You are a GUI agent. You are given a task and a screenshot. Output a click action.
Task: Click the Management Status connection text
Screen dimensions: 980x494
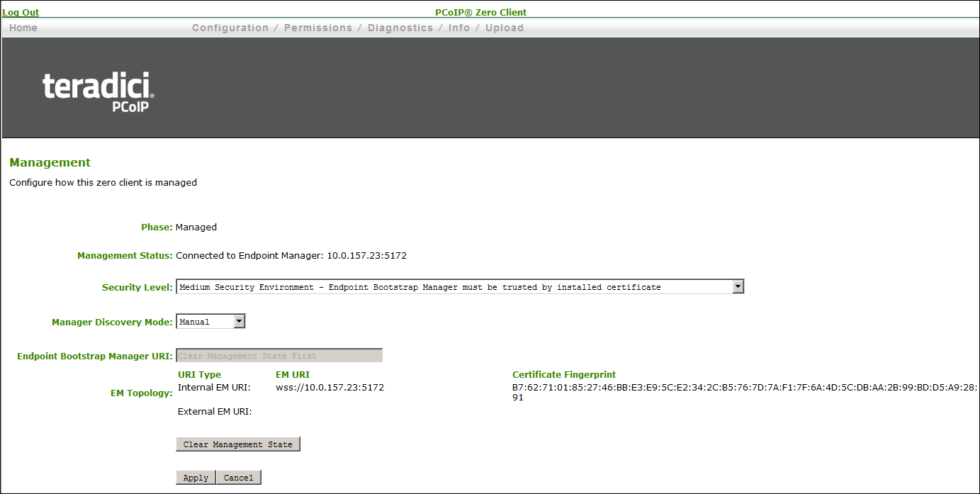[x=291, y=255]
